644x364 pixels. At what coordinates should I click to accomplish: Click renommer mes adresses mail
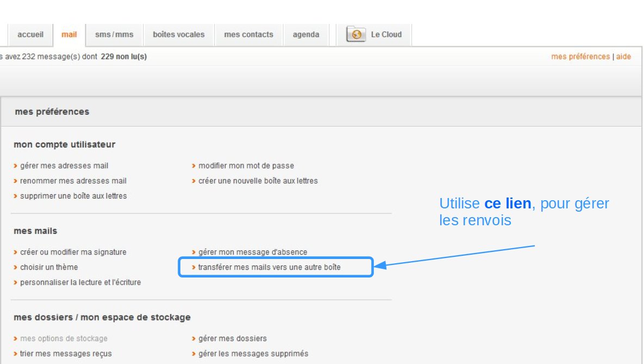(73, 181)
